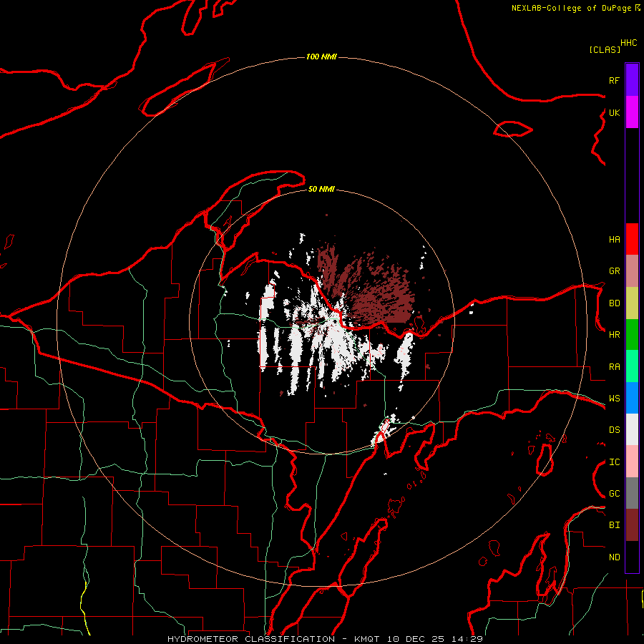Select the GR pink-brown legend swatch

[x=632, y=271]
